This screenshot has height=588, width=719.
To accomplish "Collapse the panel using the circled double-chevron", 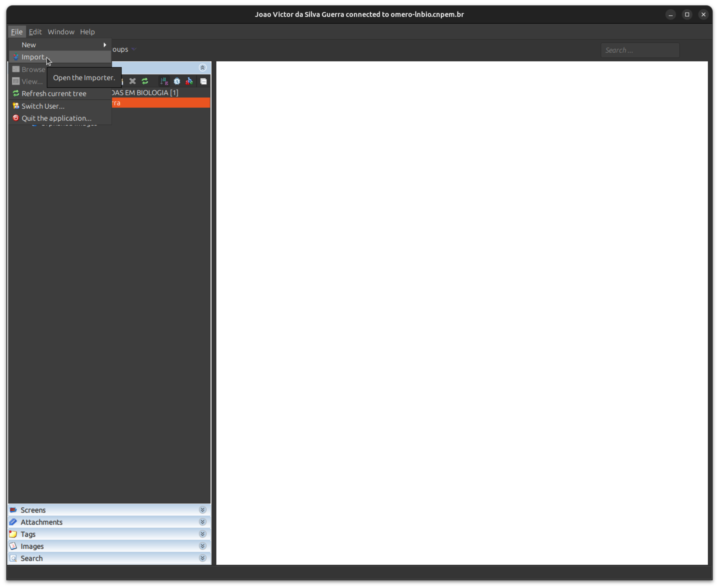I will [x=203, y=67].
